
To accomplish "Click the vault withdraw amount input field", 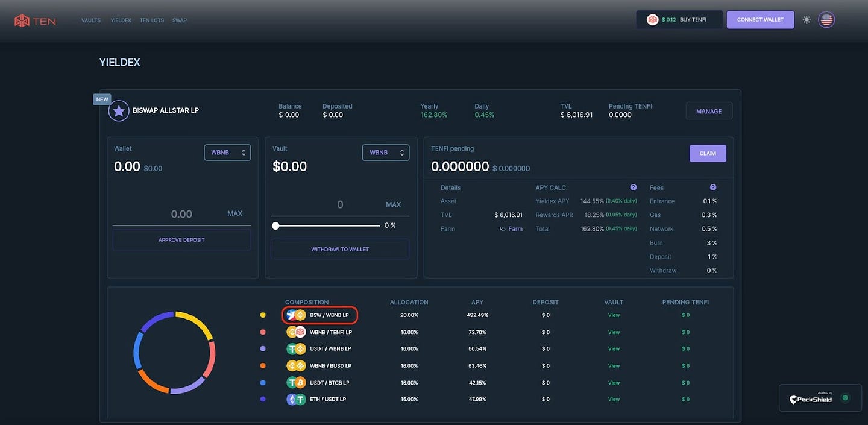I will point(339,205).
